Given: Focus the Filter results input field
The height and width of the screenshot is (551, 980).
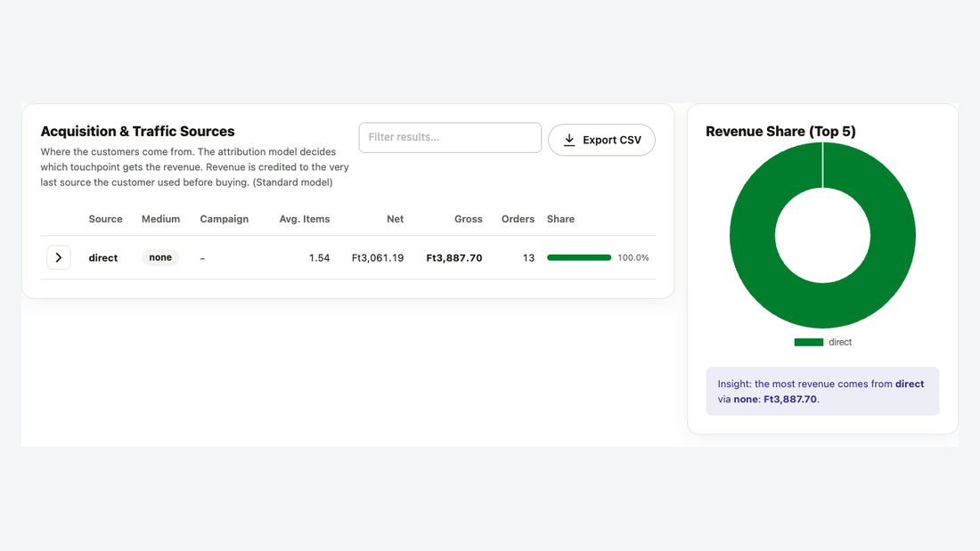Looking at the screenshot, I should (x=450, y=137).
